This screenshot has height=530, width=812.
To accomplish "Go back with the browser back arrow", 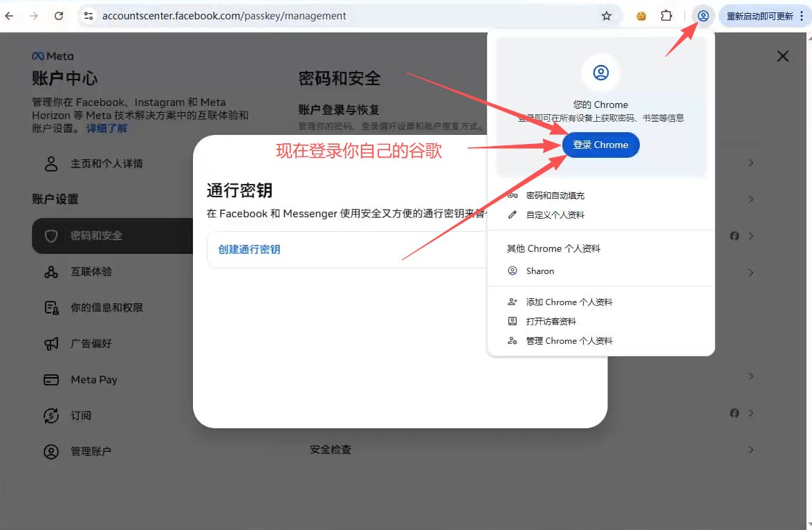I will tap(10, 16).
